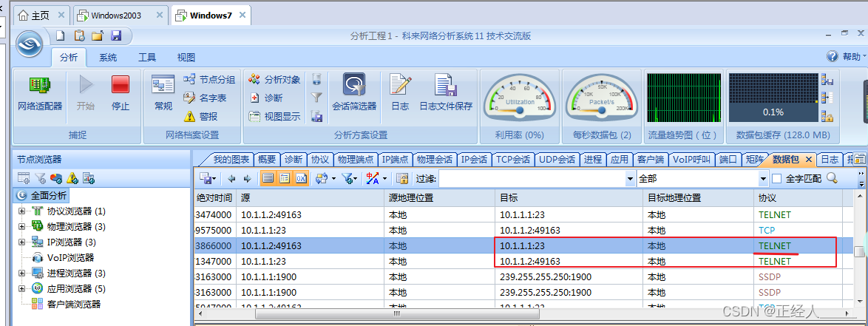Open the 警报 alarm settings
The width and height of the screenshot is (868, 326).
click(x=200, y=116)
